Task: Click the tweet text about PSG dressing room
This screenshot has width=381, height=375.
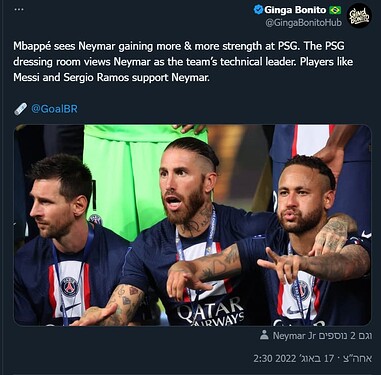Action: (183, 62)
